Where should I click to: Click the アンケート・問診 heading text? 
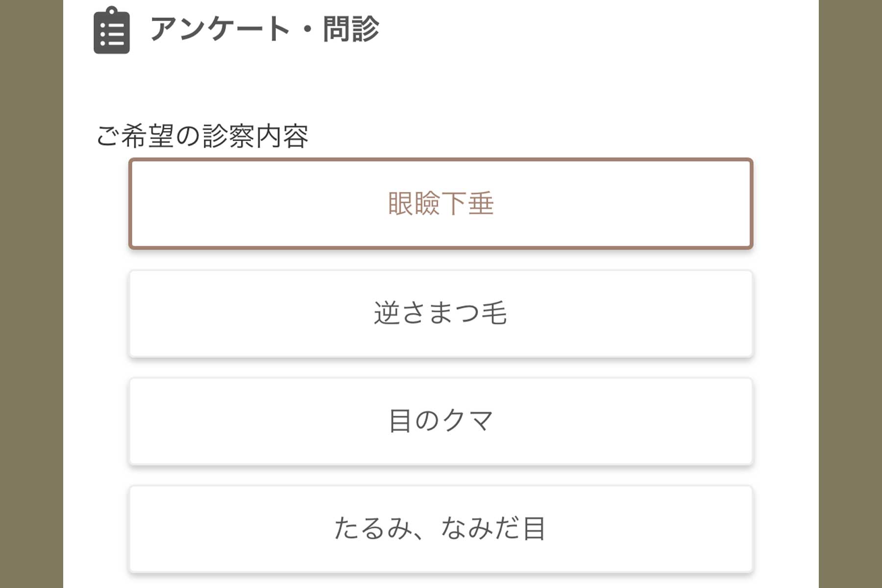coord(265,29)
